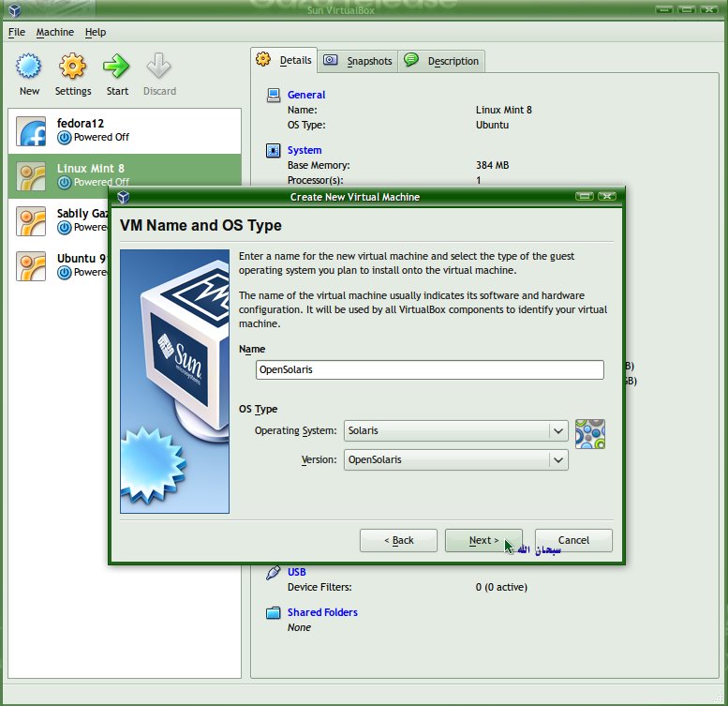Select the fedora12 entry in machine list
This screenshot has width=728, height=706.
[x=125, y=131]
